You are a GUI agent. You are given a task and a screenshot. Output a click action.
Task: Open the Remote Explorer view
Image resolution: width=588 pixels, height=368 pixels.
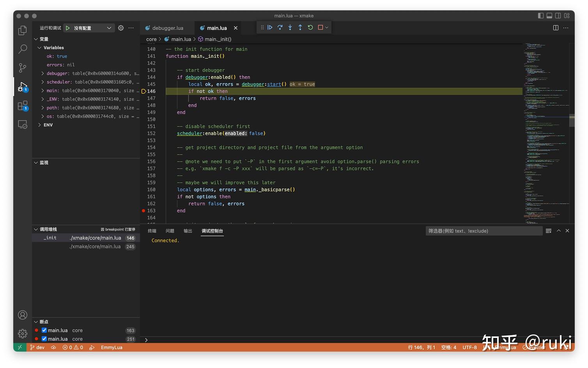pos(23,124)
